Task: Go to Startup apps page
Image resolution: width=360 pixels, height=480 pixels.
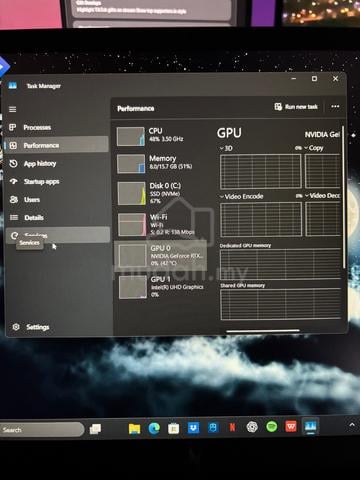Action: pos(57,182)
